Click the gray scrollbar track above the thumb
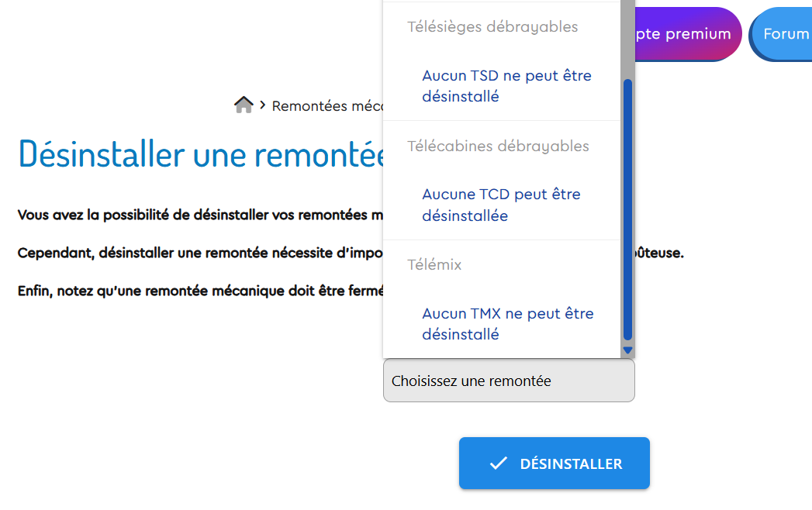Screen dimensions: 812x510 point(628,39)
